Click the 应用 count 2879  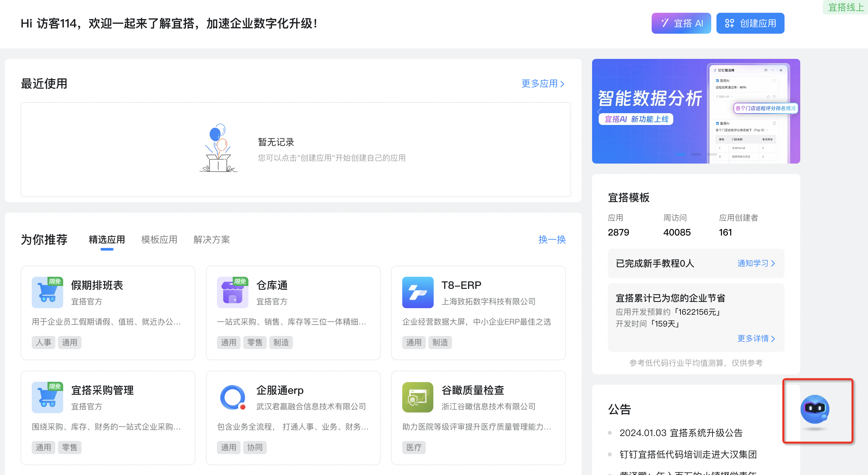618,233
